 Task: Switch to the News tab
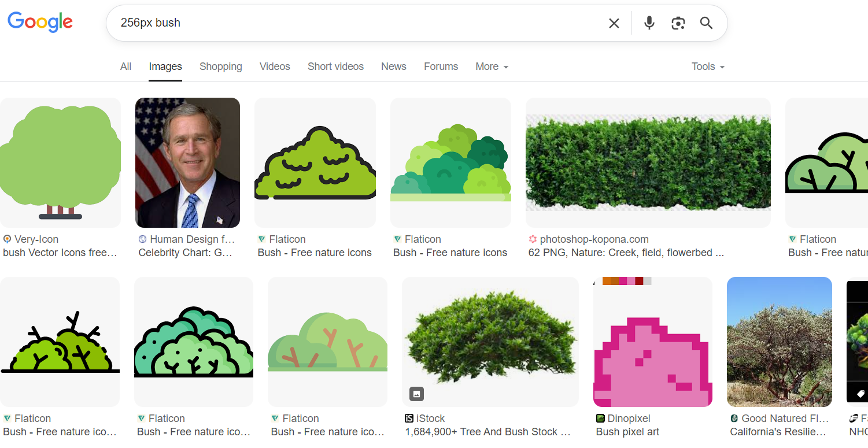click(394, 66)
